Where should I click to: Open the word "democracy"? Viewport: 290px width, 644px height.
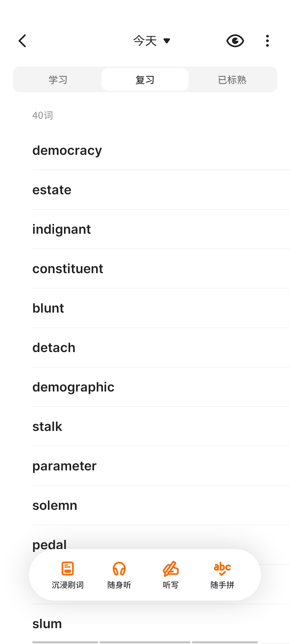pos(67,151)
